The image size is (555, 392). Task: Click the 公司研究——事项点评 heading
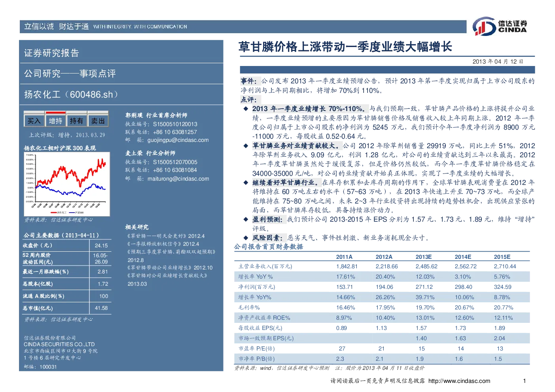70,73
